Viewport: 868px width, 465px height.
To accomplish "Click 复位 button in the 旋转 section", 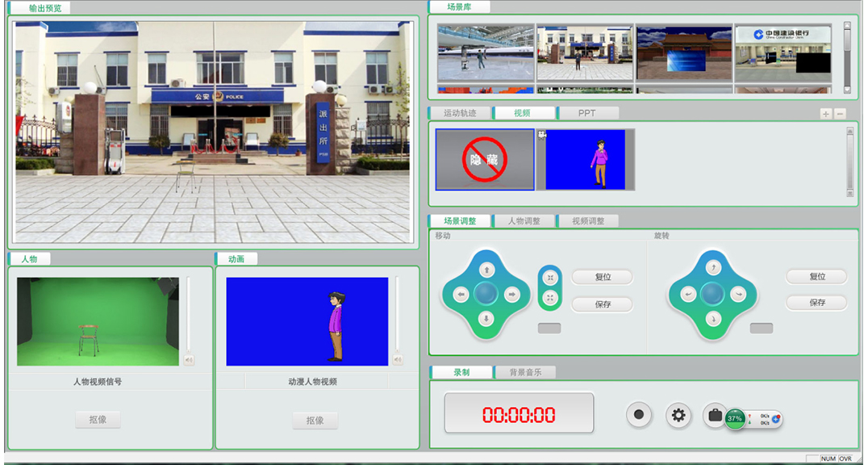I will tap(816, 277).
